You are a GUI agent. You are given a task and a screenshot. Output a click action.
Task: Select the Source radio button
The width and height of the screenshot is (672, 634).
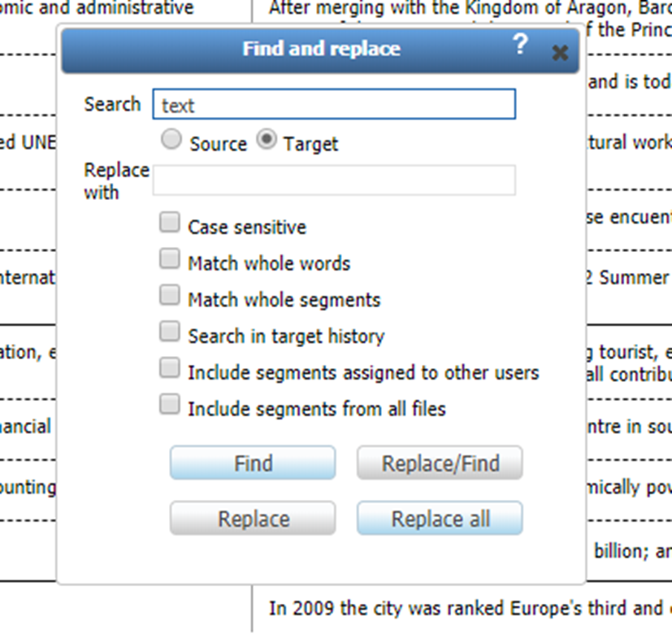pyautogui.click(x=171, y=139)
